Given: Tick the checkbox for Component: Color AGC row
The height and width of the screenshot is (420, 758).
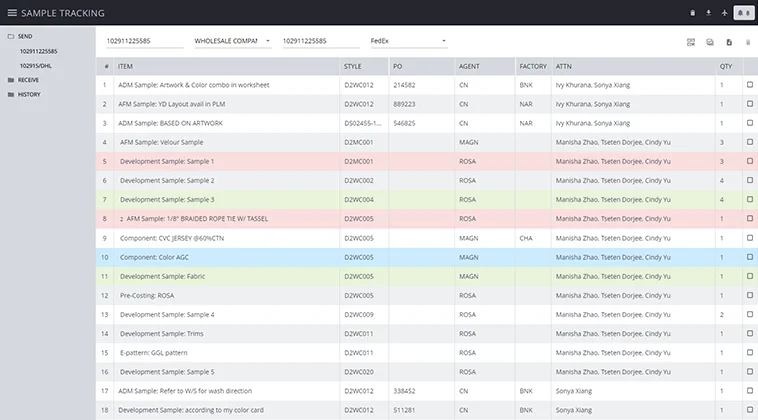Looking at the screenshot, I should [x=750, y=257].
